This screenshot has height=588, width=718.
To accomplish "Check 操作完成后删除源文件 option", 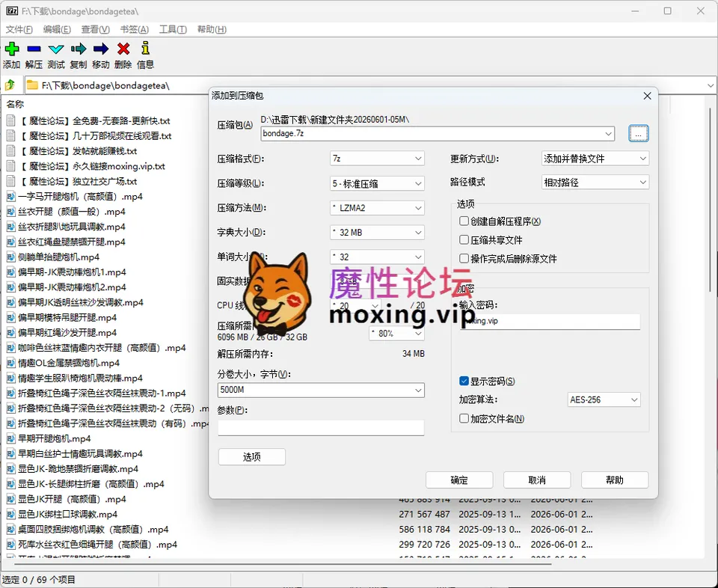I will [464, 259].
